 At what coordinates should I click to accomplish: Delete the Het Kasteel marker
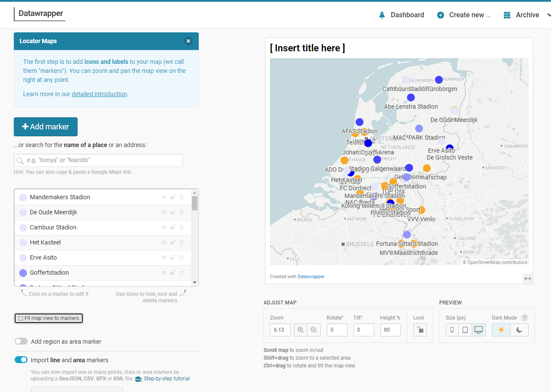coord(181,242)
